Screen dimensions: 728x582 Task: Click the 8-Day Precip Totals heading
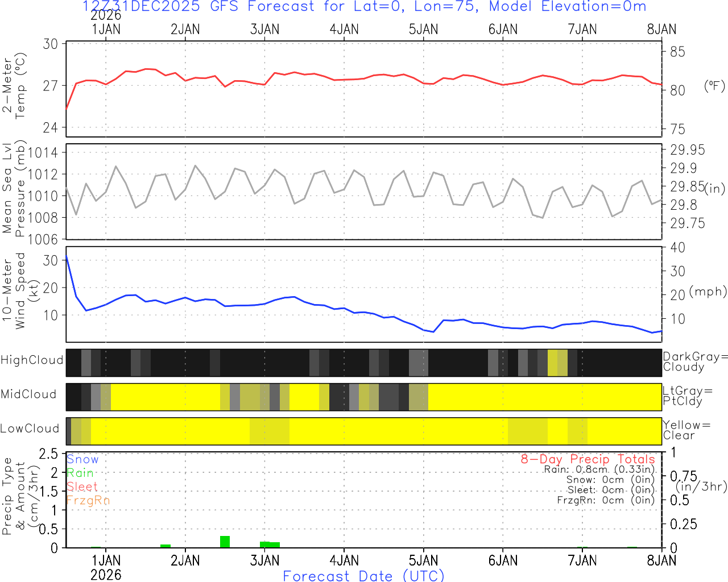click(x=588, y=459)
